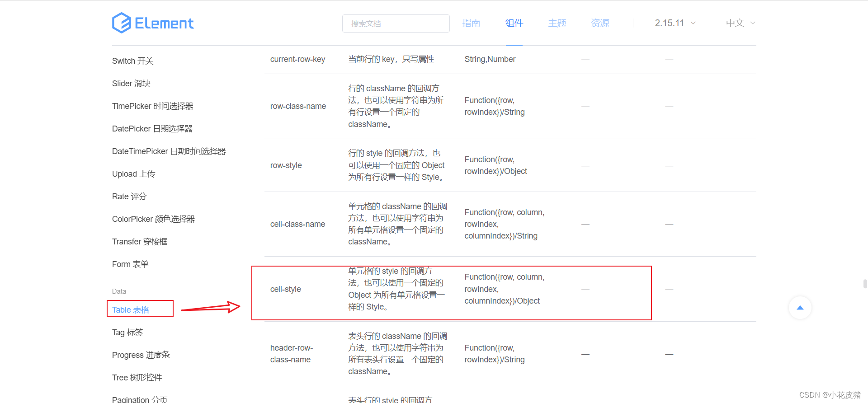Open the 组件 nav tab
Image resolution: width=868 pixels, height=403 pixels.
click(514, 23)
